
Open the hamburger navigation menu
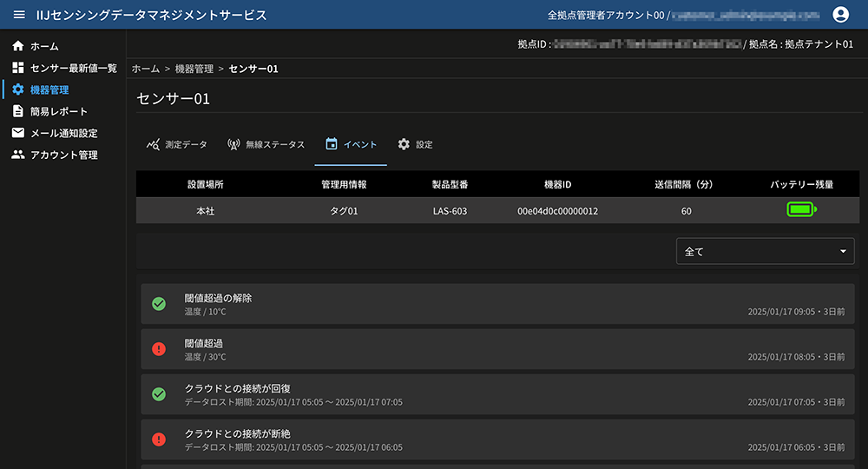[x=19, y=15]
